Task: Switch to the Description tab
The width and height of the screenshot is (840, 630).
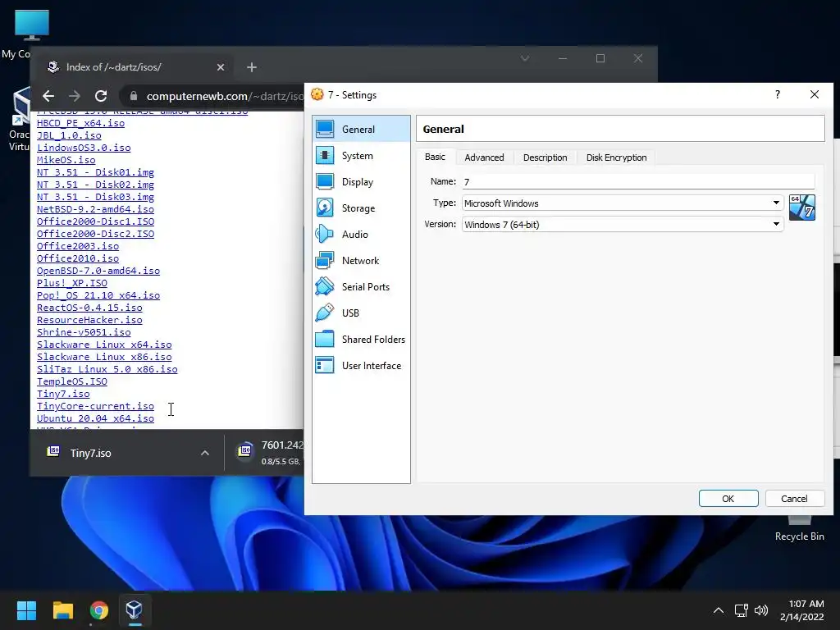Action: pyautogui.click(x=545, y=157)
